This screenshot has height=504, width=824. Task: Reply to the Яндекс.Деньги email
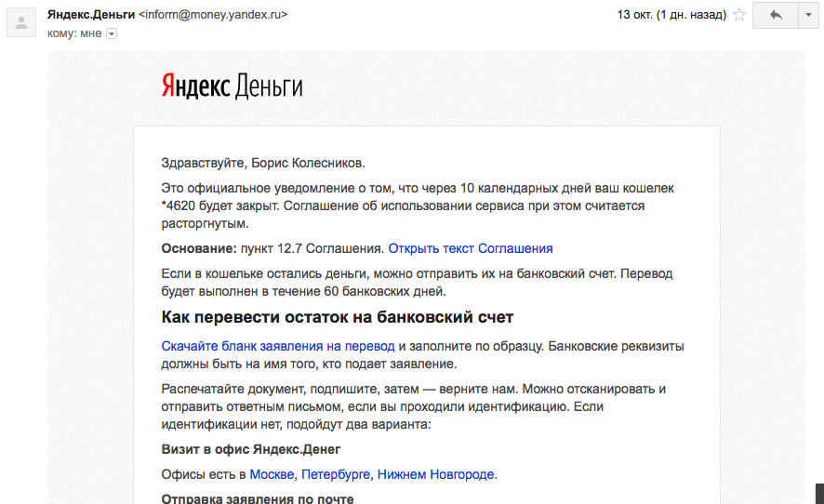(x=776, y=15)
